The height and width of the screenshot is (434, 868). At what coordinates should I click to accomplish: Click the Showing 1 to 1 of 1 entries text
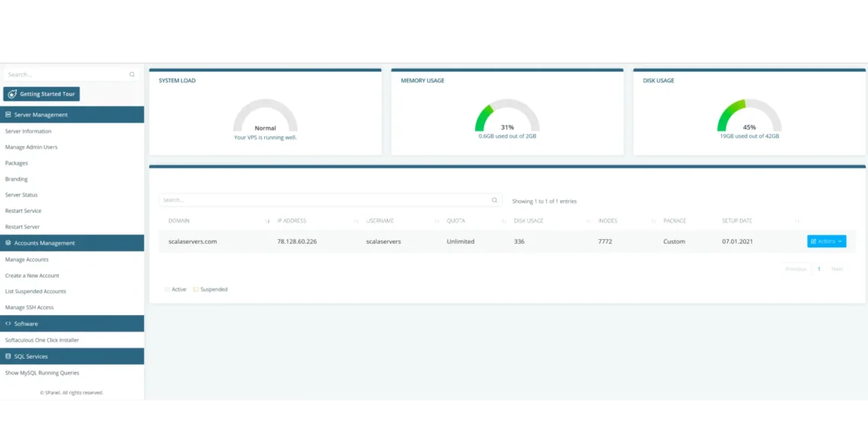tap(544, 202)
